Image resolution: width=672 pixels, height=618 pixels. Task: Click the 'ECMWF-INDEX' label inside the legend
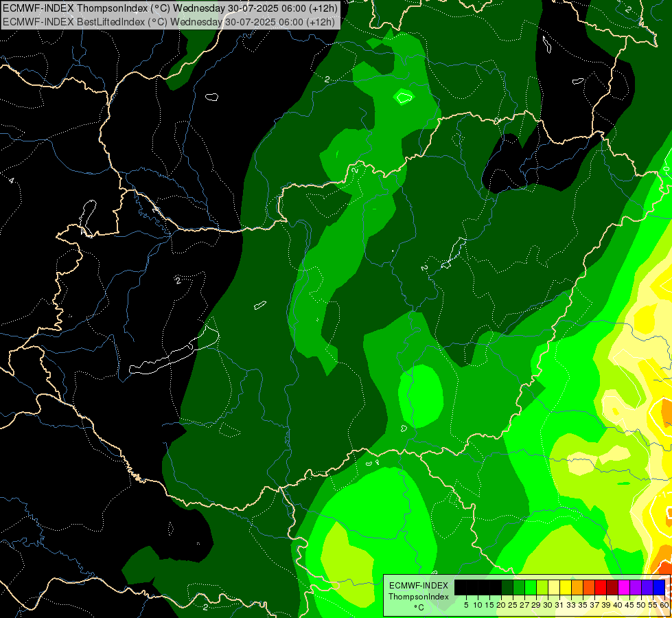point(419,586)
